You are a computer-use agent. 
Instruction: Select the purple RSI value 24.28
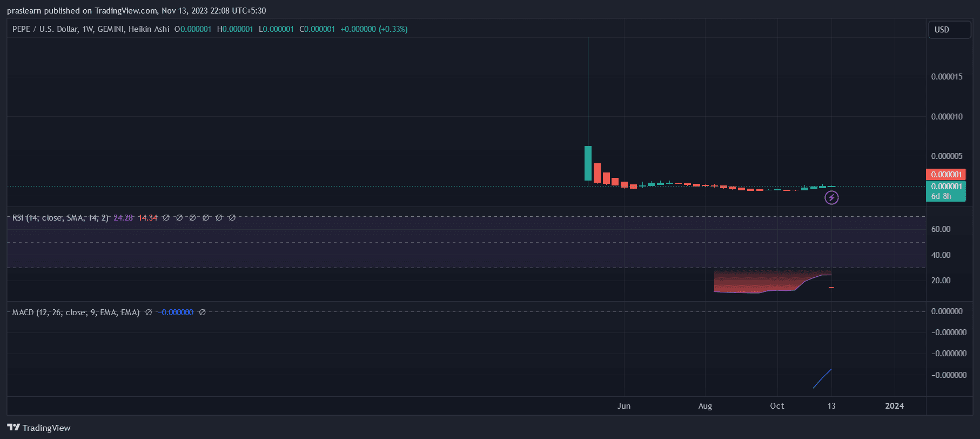[123, 218]
